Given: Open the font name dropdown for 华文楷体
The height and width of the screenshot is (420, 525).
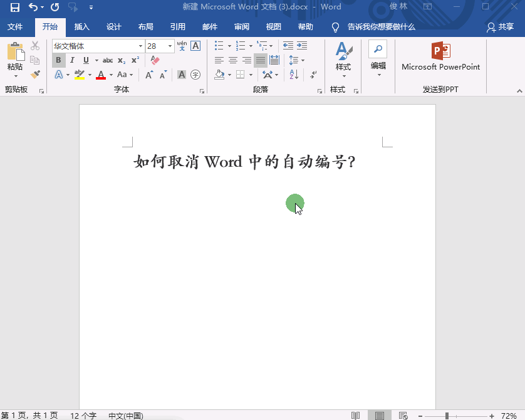Looking at the screenshot, I should [140, 46].
